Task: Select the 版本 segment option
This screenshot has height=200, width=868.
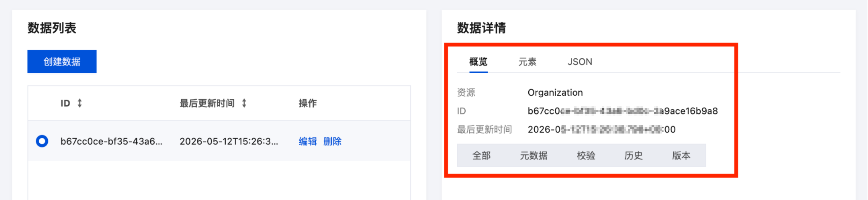Action: click(681, 155)
